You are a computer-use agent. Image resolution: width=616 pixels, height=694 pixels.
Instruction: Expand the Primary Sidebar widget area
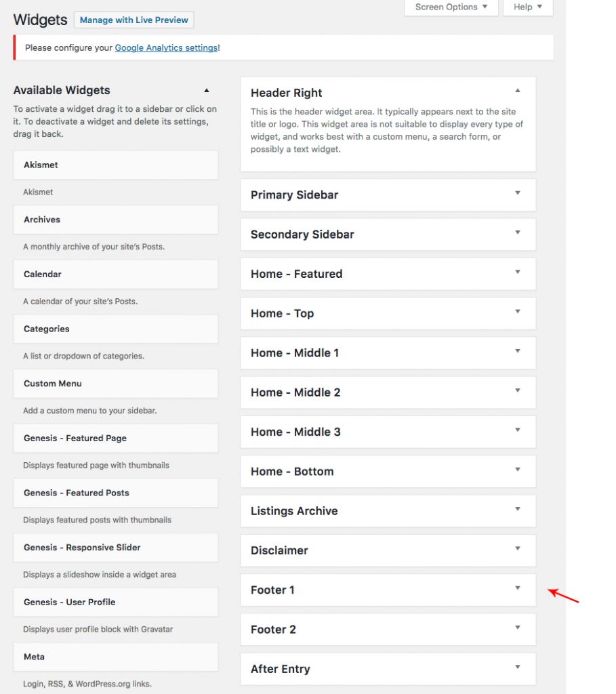tap(518, 195)
